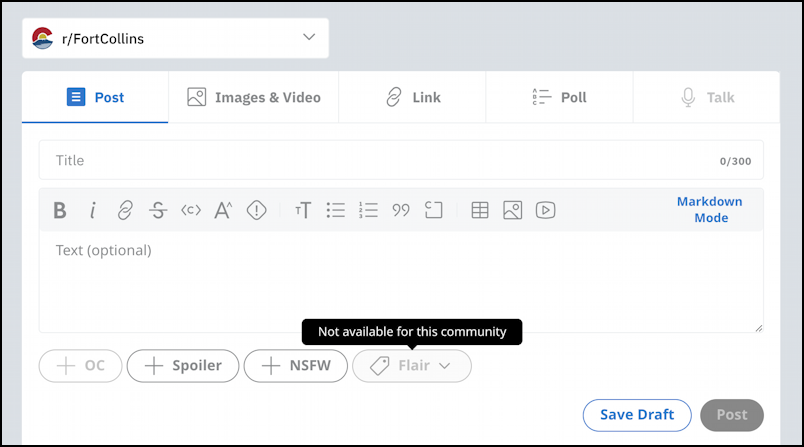Click the Save Draft button
Viewport: 804px width, 447px height.
tap(637, 415)
